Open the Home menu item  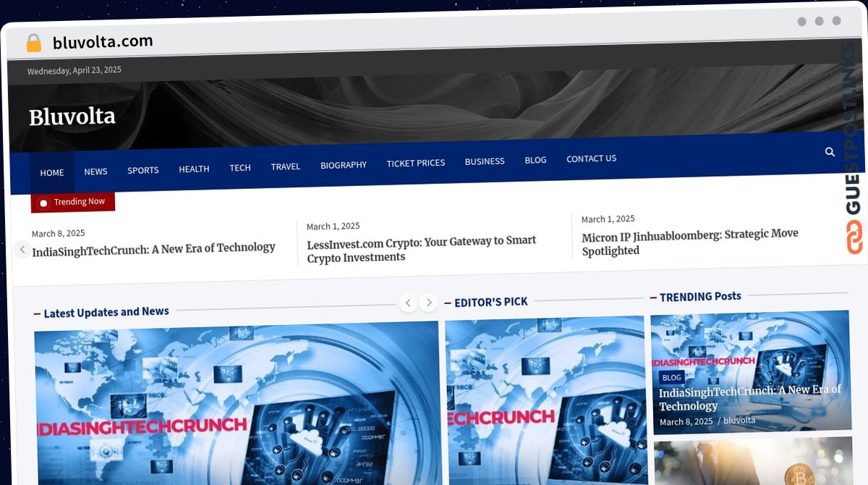(52, 172)
